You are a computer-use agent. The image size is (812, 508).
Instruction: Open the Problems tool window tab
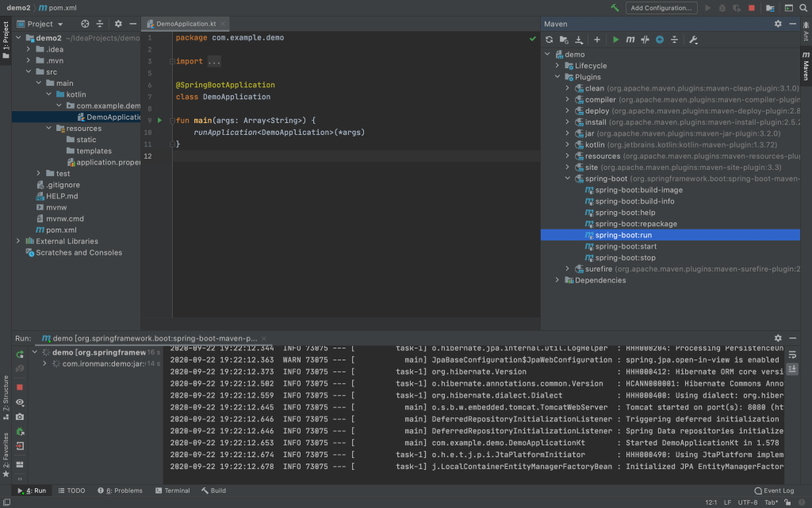pyautogui.click(x=120, y=491)
